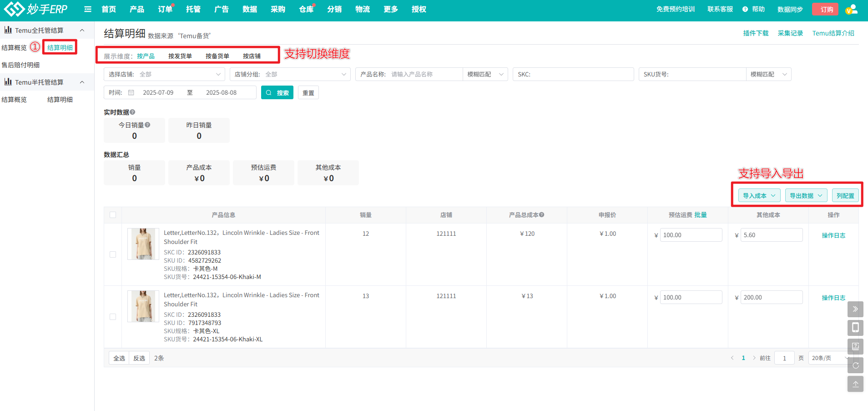Open 操作日志 for the 卡其色-M row
The width and height of the screenshot is (868, 411).
point(833,235)
